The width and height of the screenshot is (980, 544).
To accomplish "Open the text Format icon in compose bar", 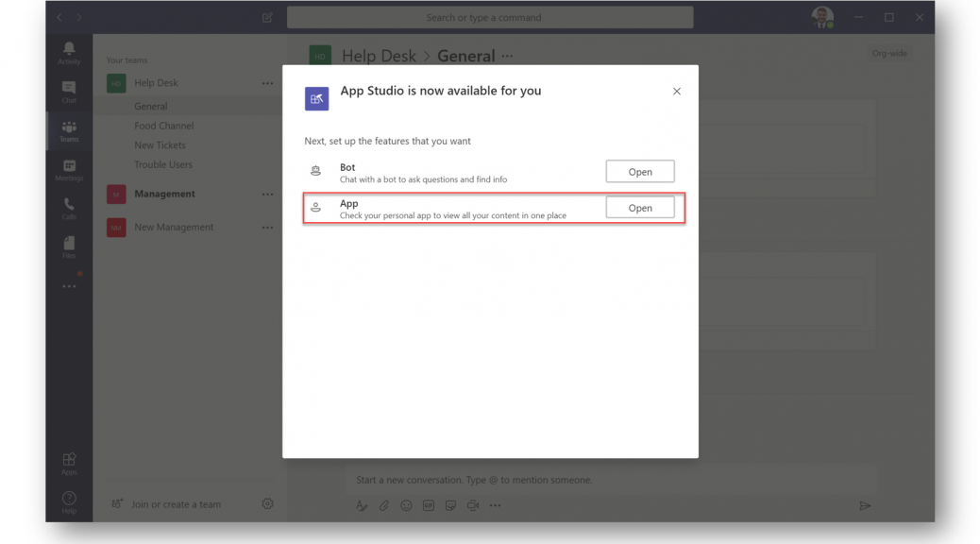I will click(x=362, y=505).
